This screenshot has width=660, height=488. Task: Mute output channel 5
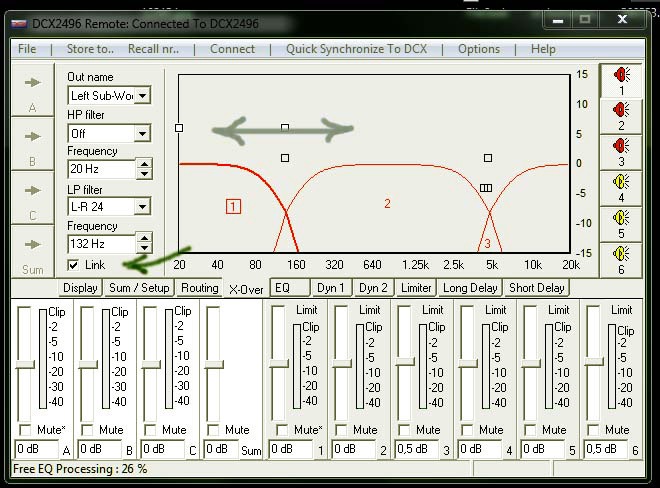pyautogui.click(x=530, y=430)
